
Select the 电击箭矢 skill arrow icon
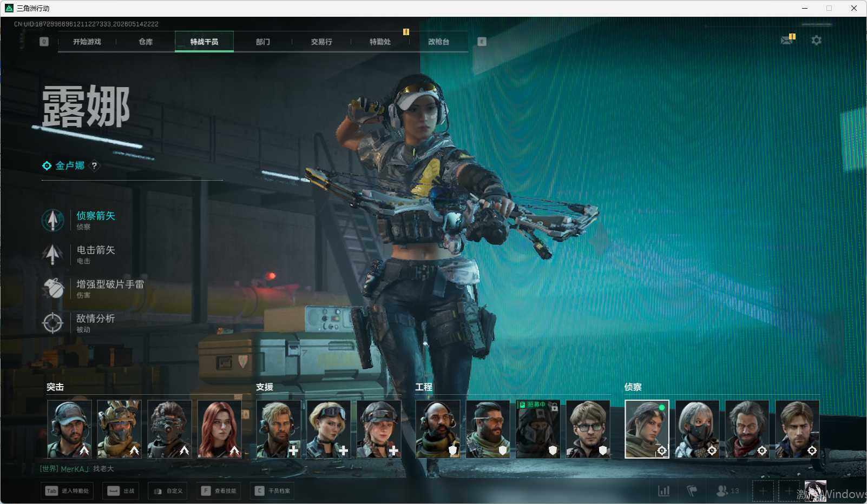[52, 254]
